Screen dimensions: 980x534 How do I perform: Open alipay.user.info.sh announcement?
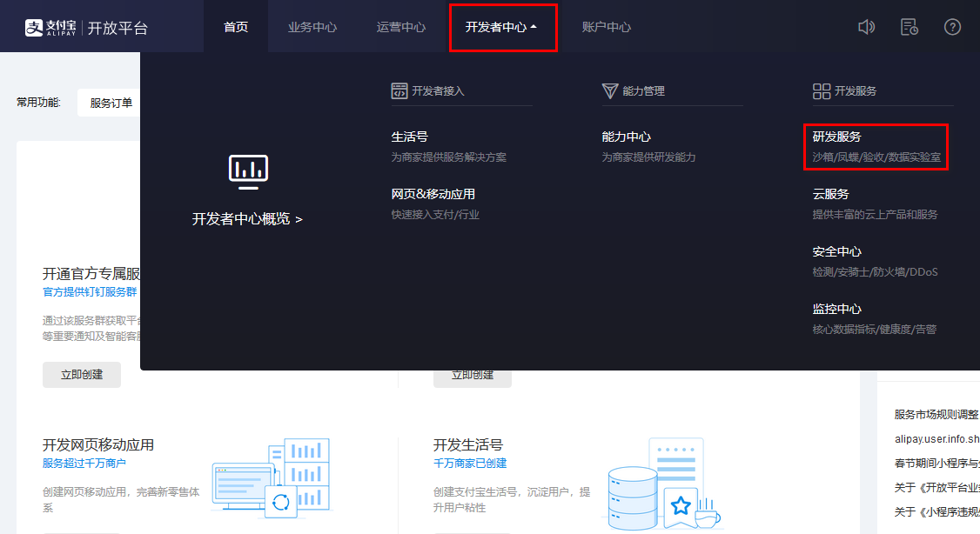point(936,439)
